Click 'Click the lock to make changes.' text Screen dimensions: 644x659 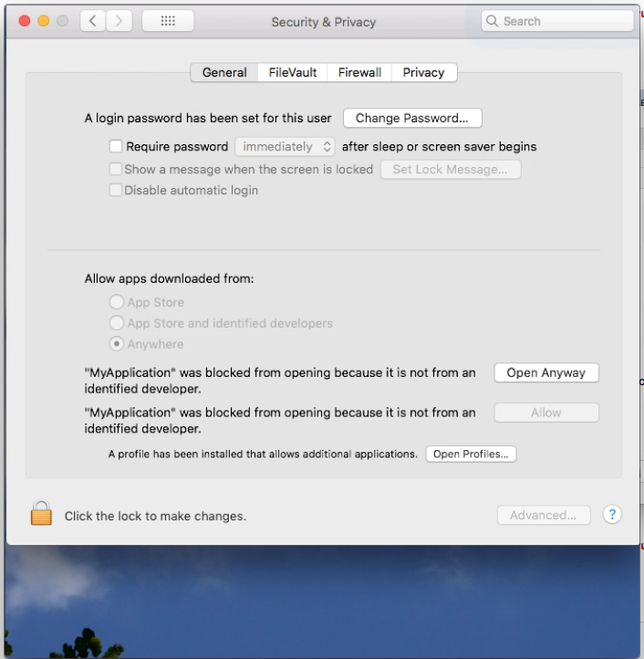tap(155, 516)
